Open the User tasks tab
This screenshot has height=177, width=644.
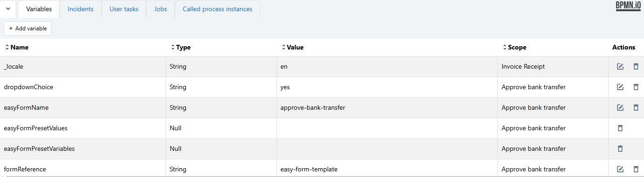pos(124,9)
